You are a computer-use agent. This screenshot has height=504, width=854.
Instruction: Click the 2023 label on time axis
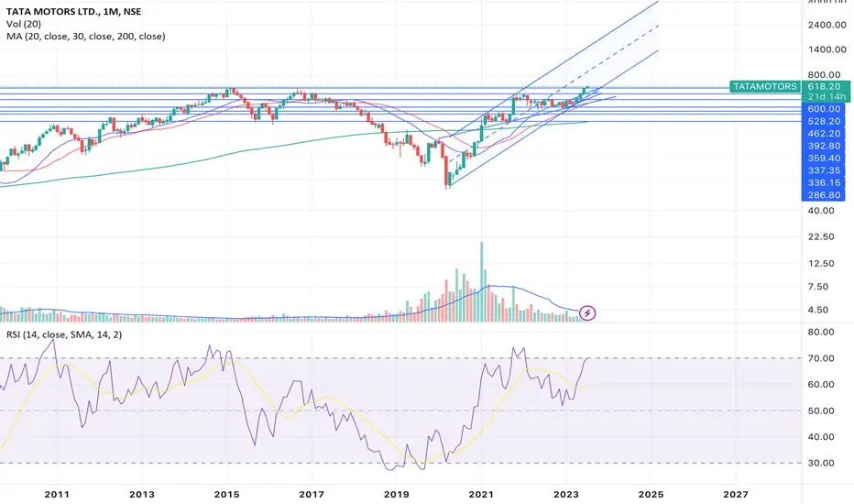point(566,495)
